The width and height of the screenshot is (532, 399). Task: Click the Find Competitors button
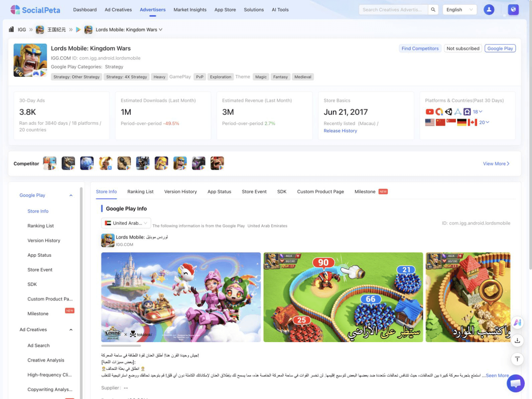point(420,49)
